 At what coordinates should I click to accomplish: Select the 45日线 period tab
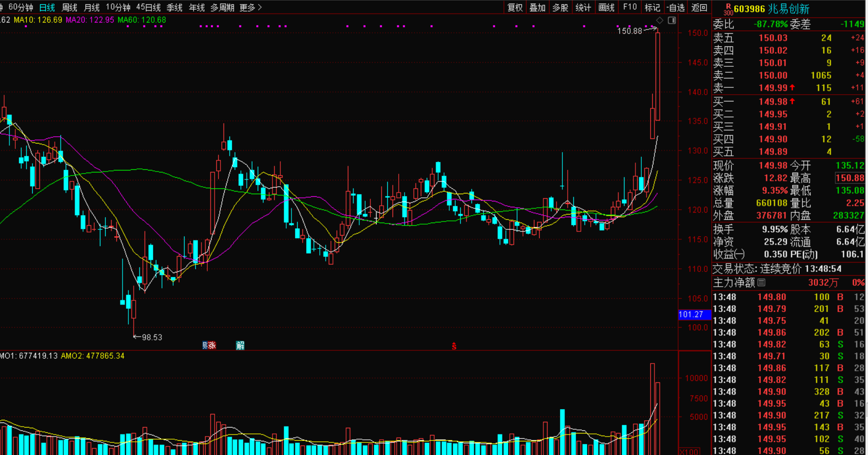coord(148,7)
